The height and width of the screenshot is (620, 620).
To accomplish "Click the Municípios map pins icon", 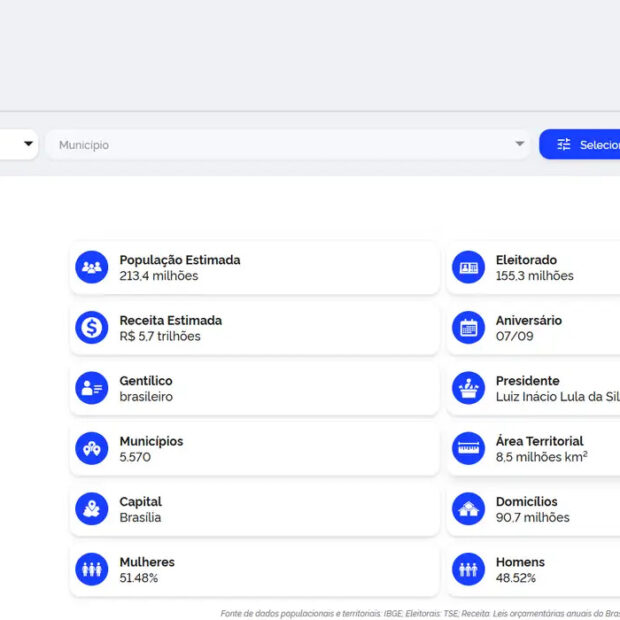I will tap(92, 448).
